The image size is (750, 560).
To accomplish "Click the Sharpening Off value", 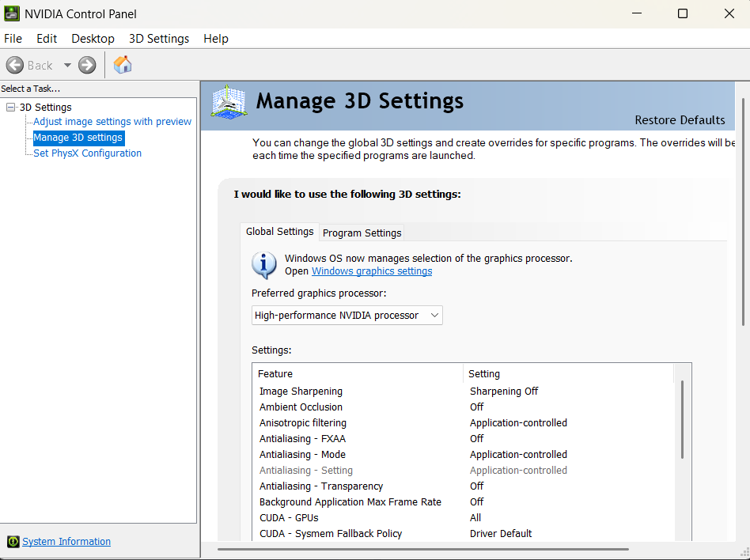I will tap(504, 392).
